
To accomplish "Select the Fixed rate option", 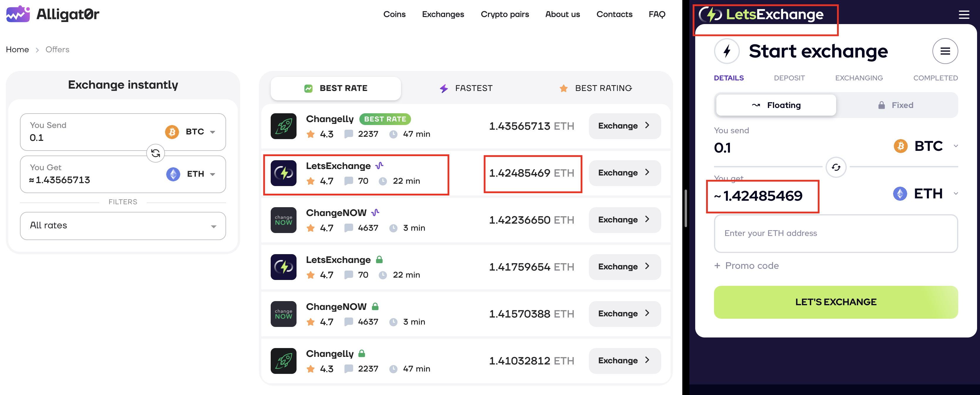I will pyautogui.click(x=896, y=105).
